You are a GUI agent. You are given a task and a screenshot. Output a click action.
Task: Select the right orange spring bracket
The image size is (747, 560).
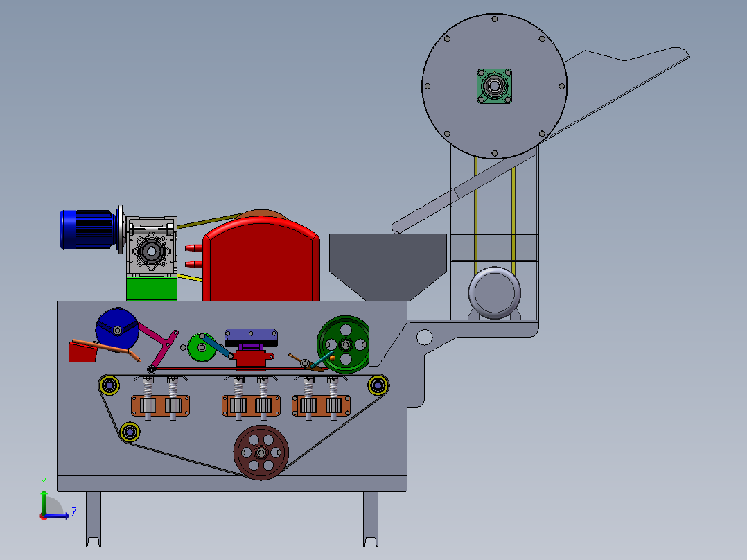(321, 405)
